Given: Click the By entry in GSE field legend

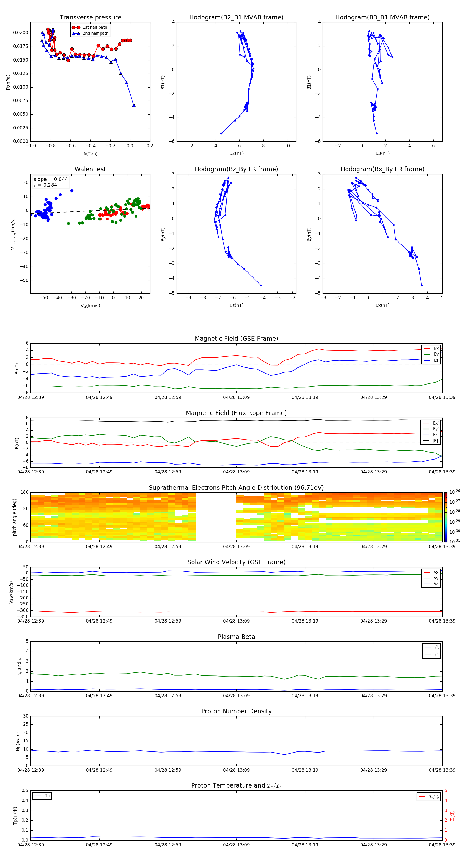Looking at the screenshot, I should coord(431,355).
